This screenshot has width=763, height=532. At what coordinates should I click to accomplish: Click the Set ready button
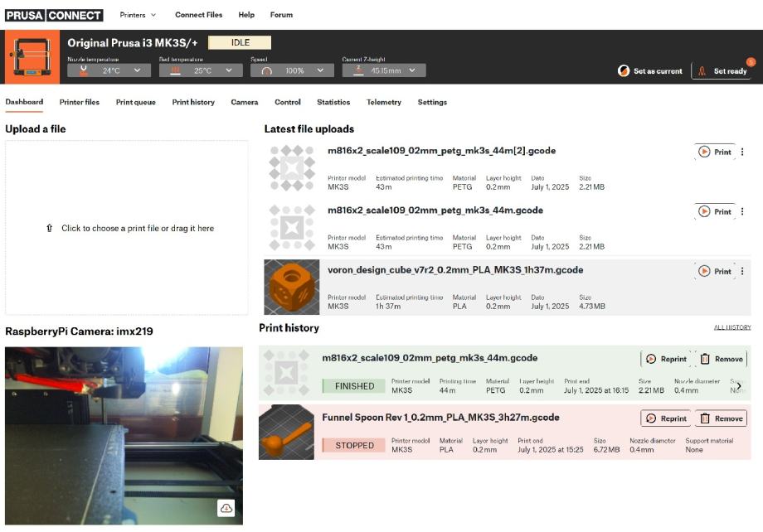tap(722, 71)
